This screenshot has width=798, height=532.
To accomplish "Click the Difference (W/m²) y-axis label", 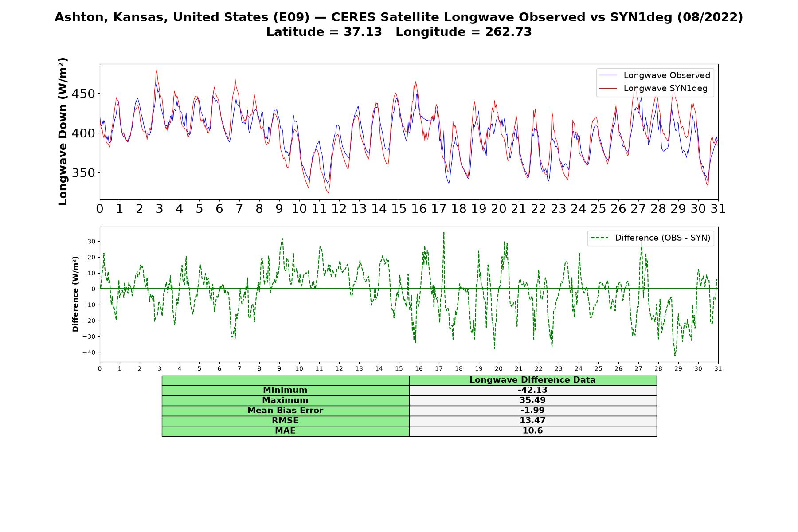I will point(75,294).
